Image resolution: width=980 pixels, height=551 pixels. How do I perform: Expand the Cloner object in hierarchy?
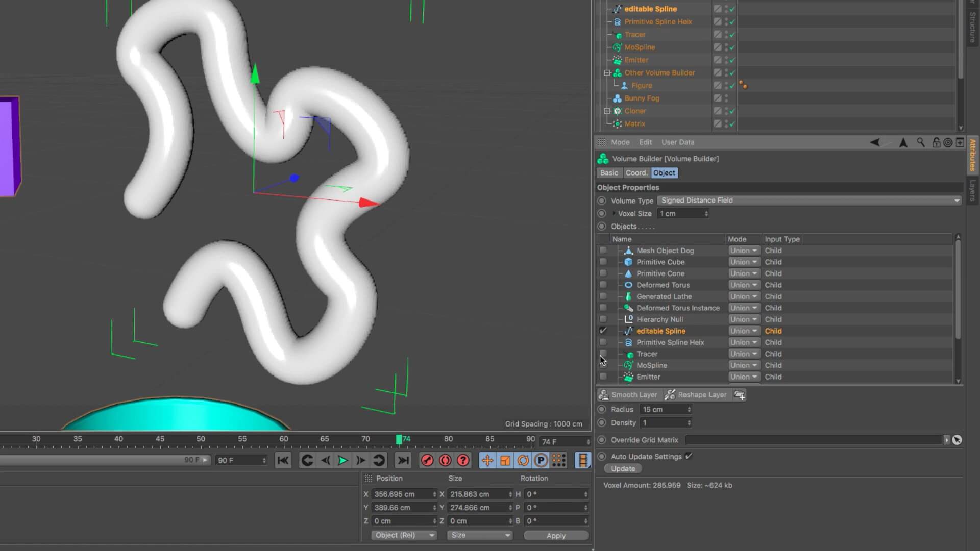(607, 111)
